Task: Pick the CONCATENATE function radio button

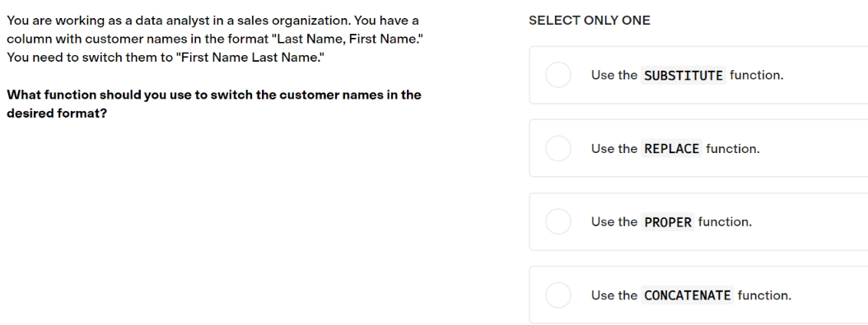Action: (x=558, y=295)
